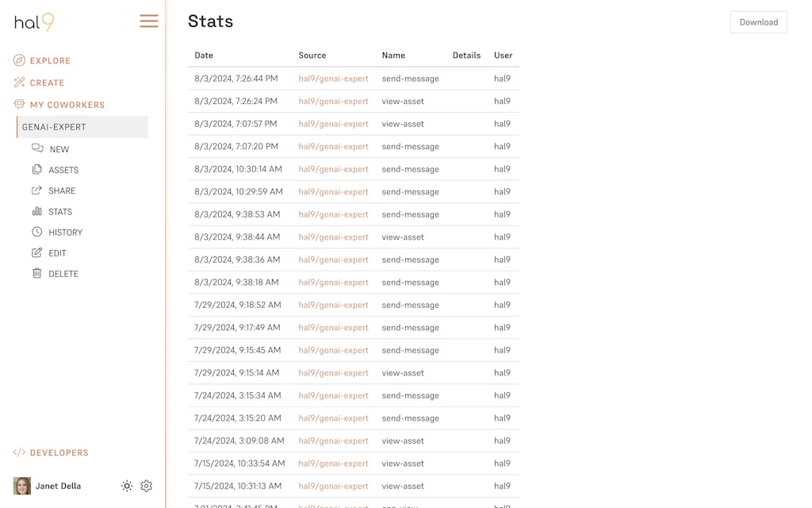Click the Download button
The height and width of the screenshot is (508, 812).
pos(758,22)
